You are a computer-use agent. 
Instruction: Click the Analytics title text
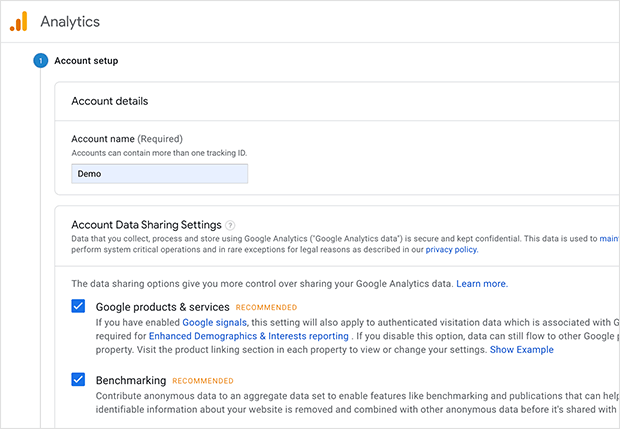coord(70,21)
